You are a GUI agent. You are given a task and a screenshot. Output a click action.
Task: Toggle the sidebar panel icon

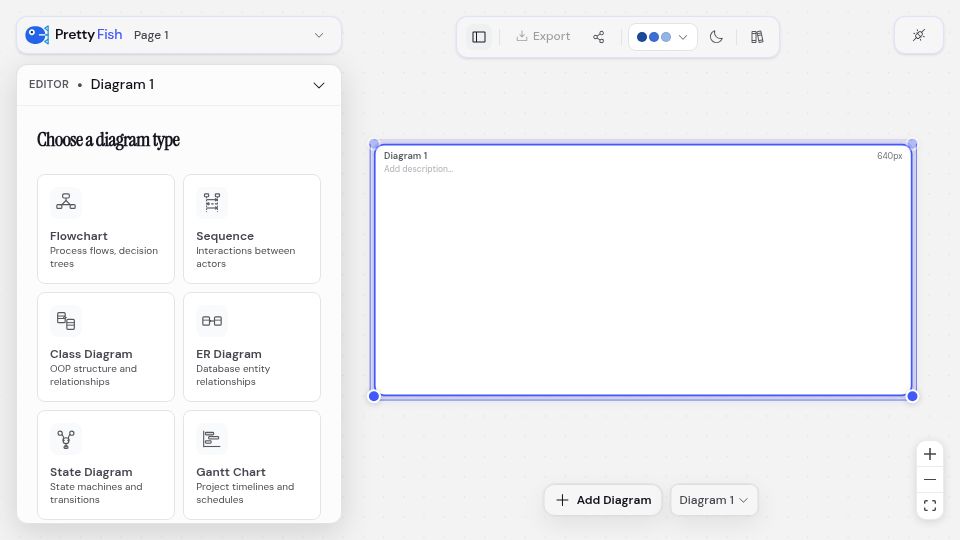479,37
